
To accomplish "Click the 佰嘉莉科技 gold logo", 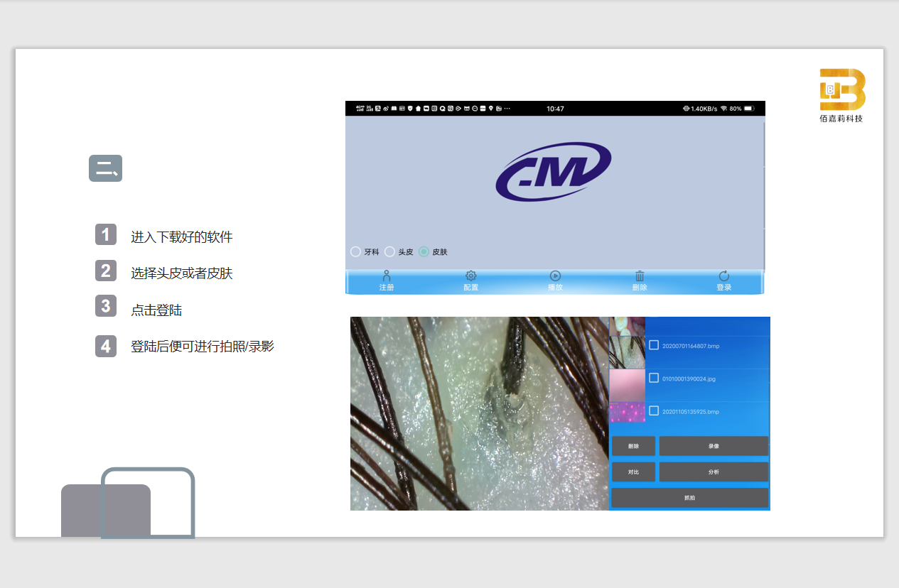I will (x=841, y=95).
